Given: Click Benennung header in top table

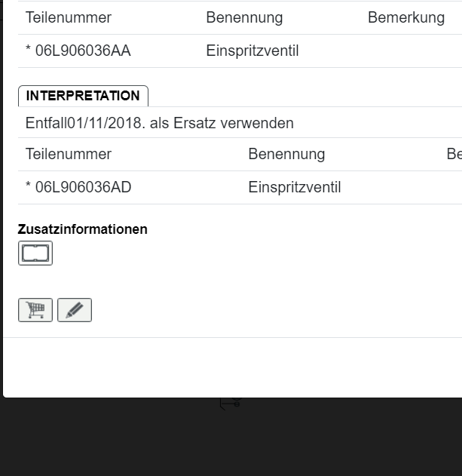Looking at the screenshot, I should pos(244,17).
